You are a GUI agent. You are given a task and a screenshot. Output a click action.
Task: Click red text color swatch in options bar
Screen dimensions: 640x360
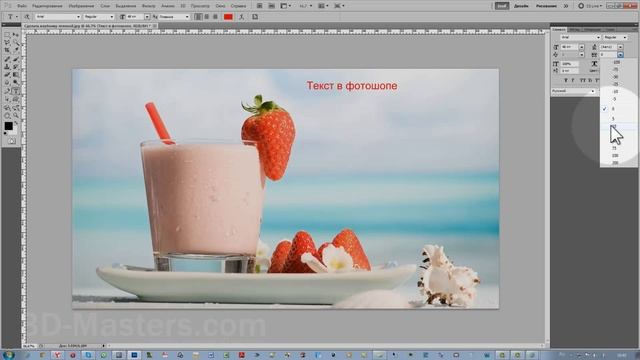(x=229, y=17)
